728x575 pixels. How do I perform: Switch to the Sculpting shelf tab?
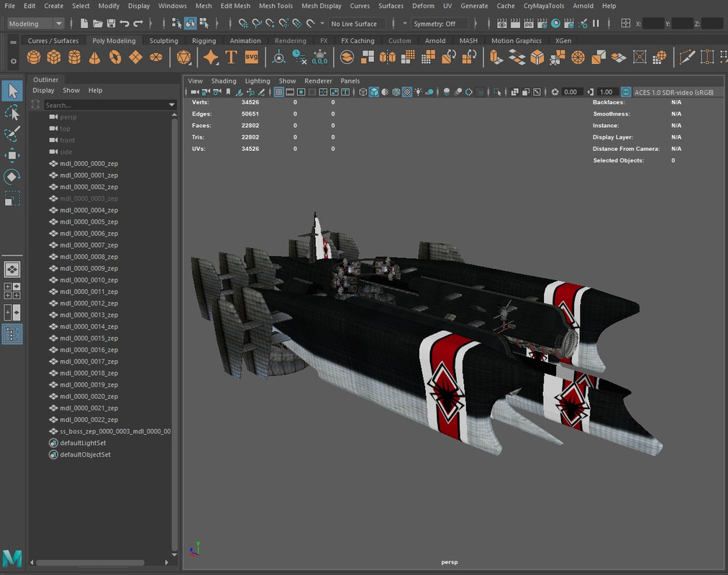click(x=163, y=41)
